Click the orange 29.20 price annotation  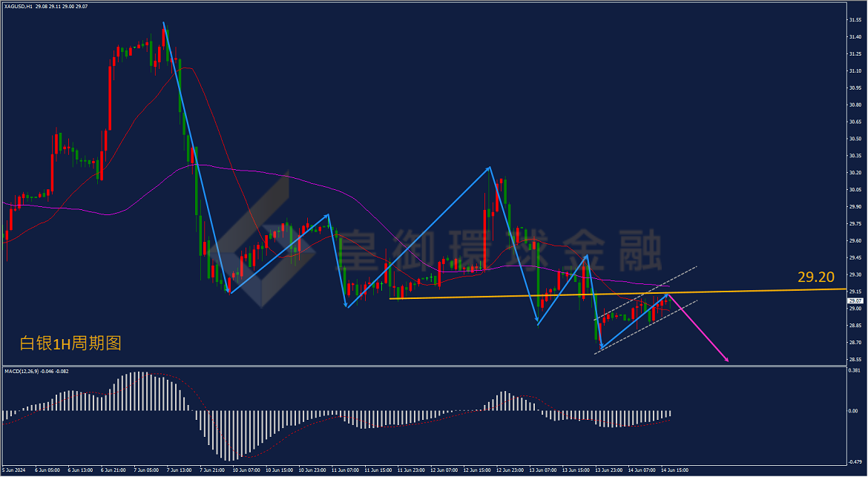click(815, 277)
